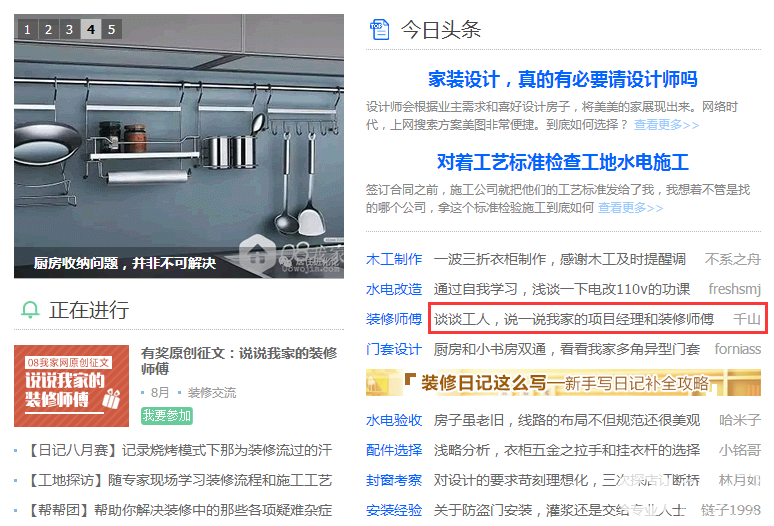Open the 说说我家的装修师傅 orange thumbnail
The width and height of the screenshot is (774, 526).
[x=72, y=386]
